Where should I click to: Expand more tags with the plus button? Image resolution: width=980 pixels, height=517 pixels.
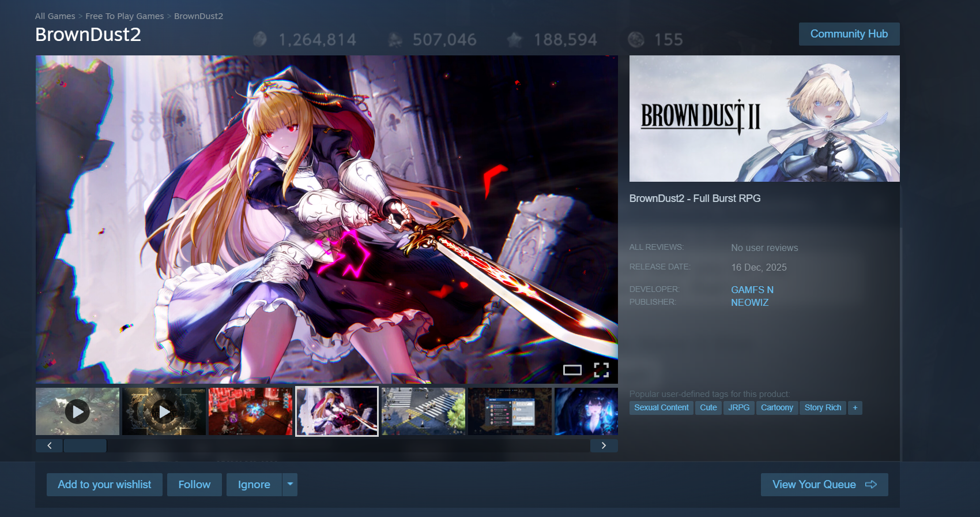[855, 408]
